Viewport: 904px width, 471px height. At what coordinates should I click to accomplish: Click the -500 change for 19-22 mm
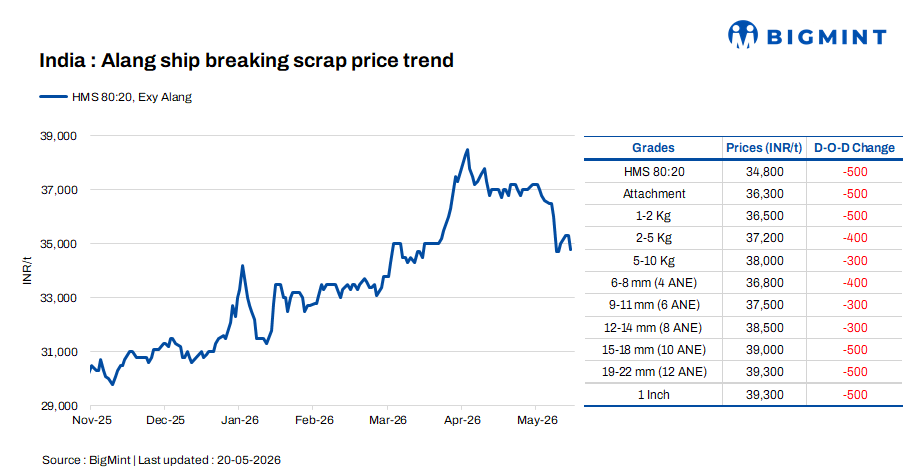(854, 372)
